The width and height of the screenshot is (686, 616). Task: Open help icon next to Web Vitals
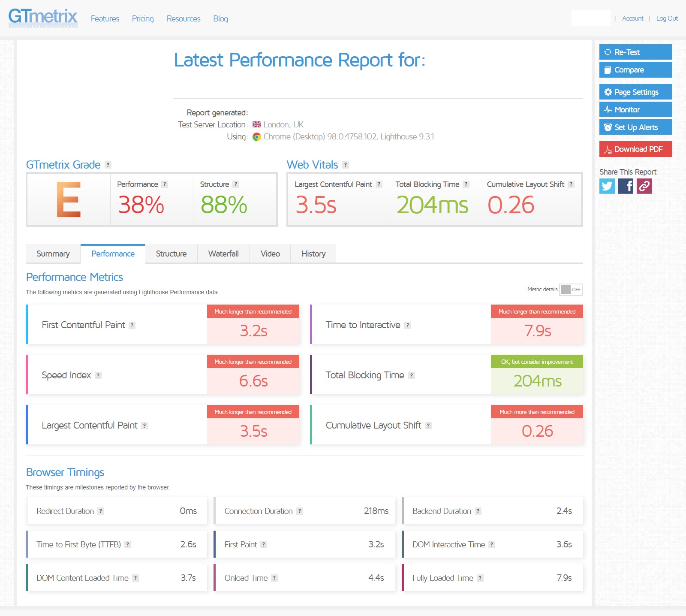[346, 165]
